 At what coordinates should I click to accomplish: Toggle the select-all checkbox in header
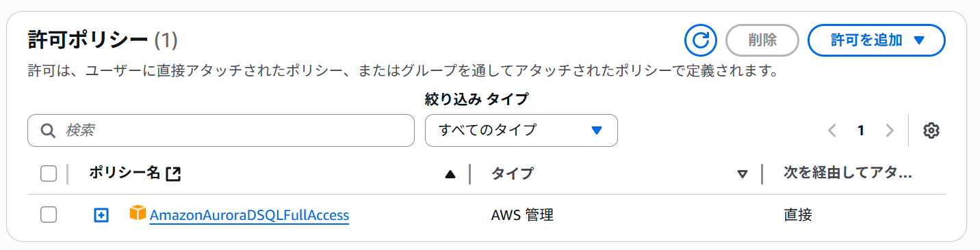[x=49, y=174]
